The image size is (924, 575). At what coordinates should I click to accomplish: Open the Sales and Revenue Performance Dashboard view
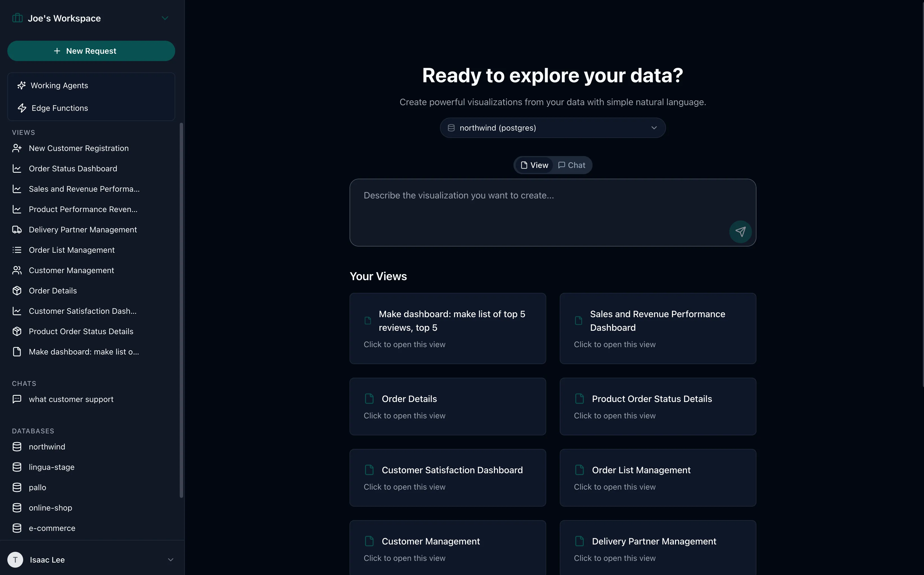coord(657,328)
